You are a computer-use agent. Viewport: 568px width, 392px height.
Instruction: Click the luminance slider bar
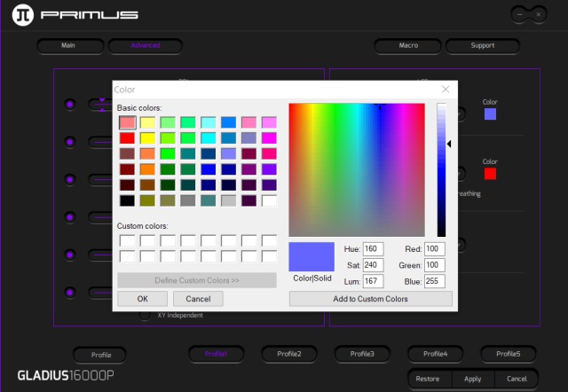click(x=441, y=169)
